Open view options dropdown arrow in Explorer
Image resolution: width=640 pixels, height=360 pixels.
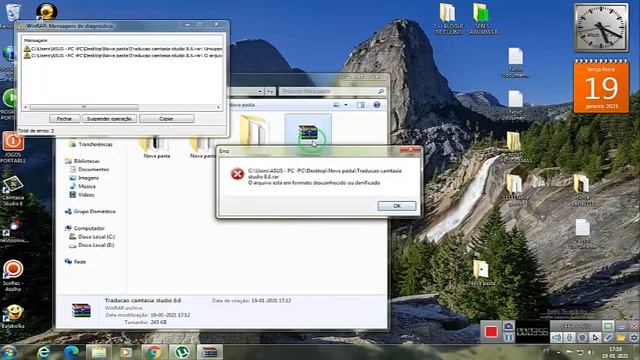[x=346, y=105]
